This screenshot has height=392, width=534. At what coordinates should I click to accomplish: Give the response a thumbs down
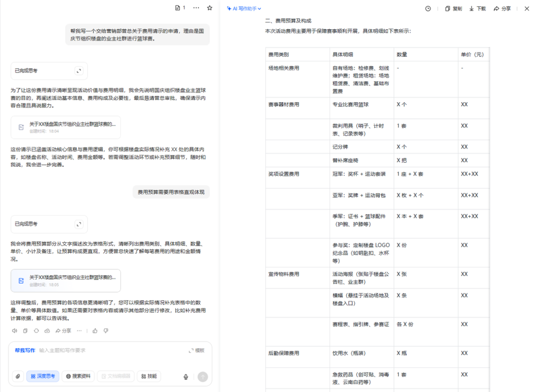(106, 330)
